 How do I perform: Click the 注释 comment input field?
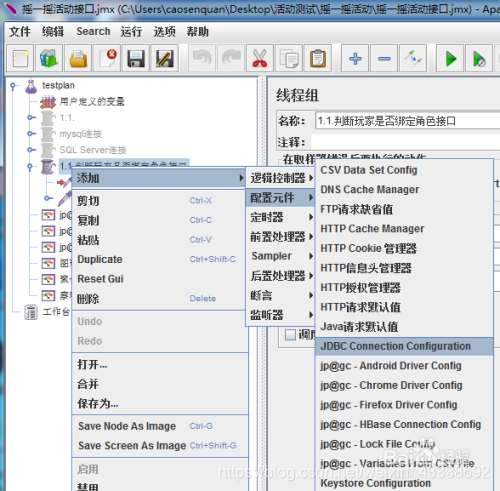pos(406,142)
